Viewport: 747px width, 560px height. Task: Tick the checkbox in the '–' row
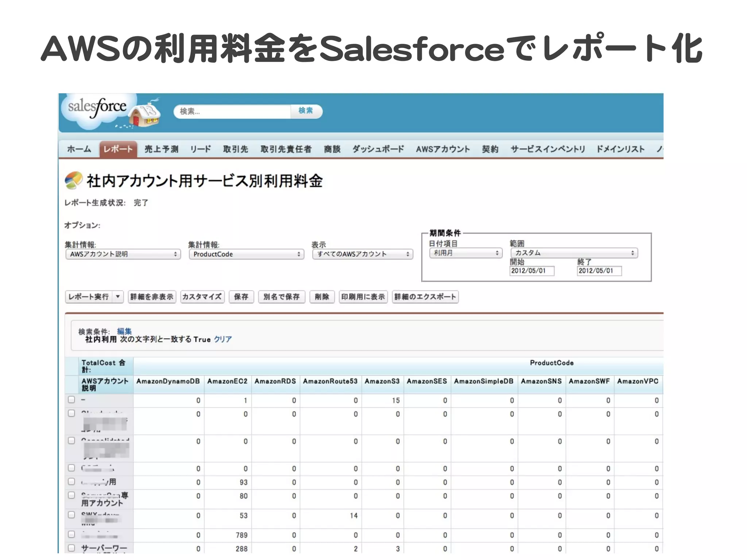click(x=71, y=400)
